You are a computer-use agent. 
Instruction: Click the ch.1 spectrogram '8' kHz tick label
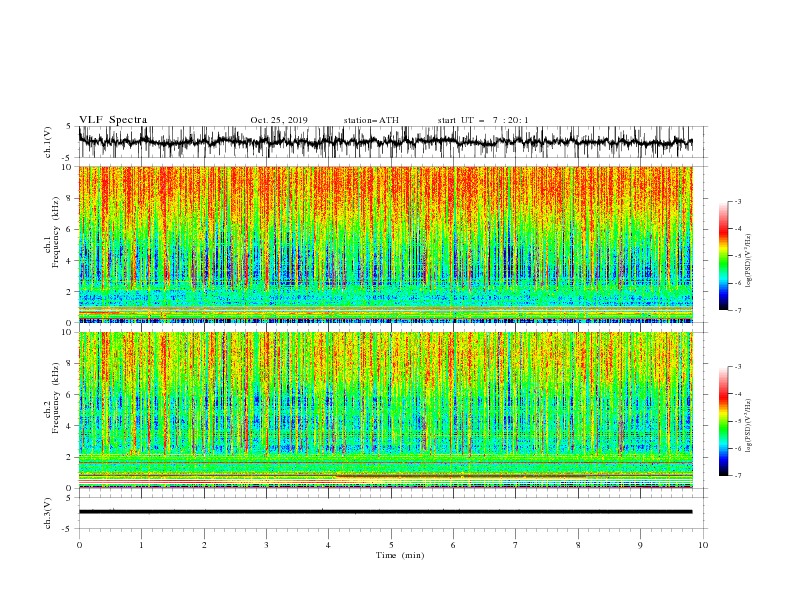click(70, 198)
